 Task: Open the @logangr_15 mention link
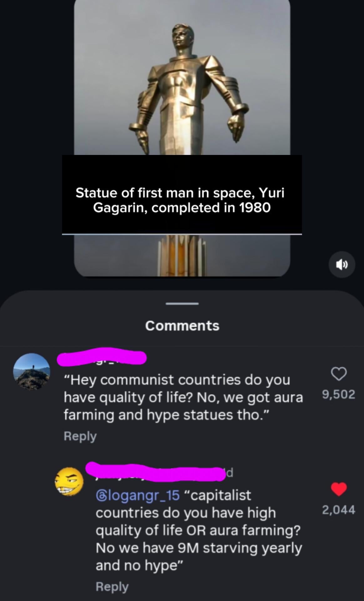138,496
